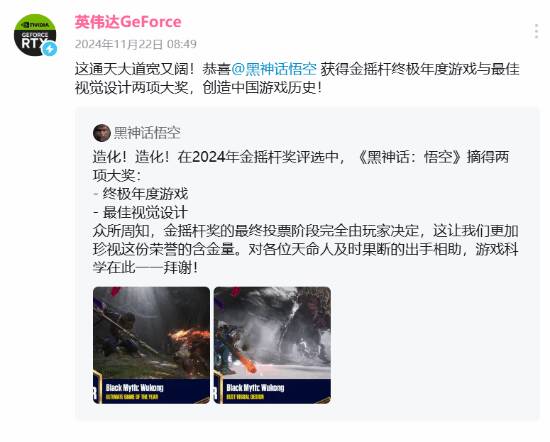Open the post timestamp 2024年11月22日 08:49
The image size is (550, 442).
click(135, 44)
